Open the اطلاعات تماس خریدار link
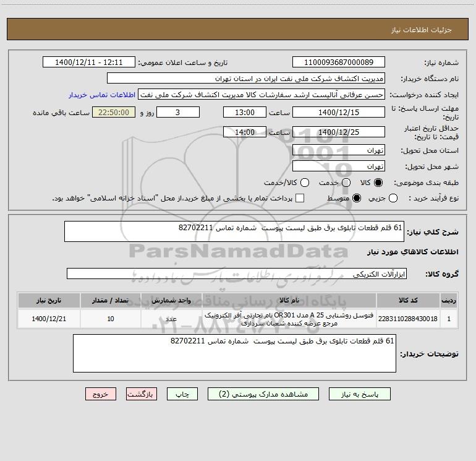This screenshot has width=476, height=461. click(102, 95)
